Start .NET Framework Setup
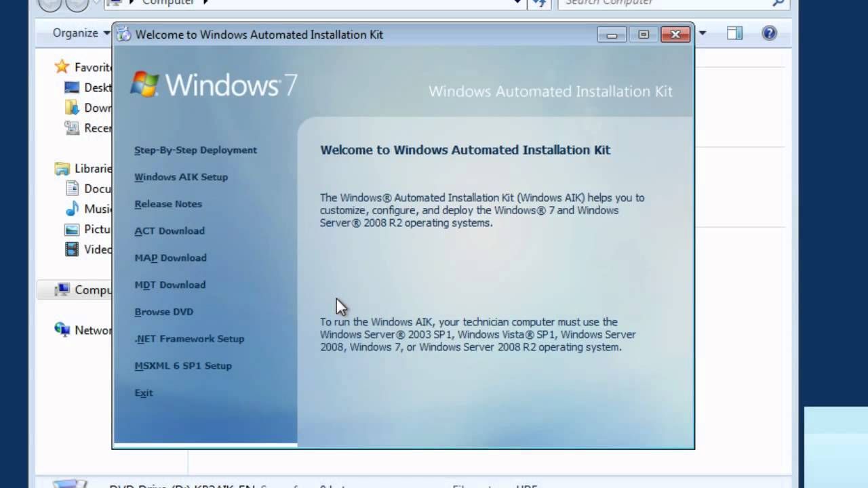 point(189,339)
